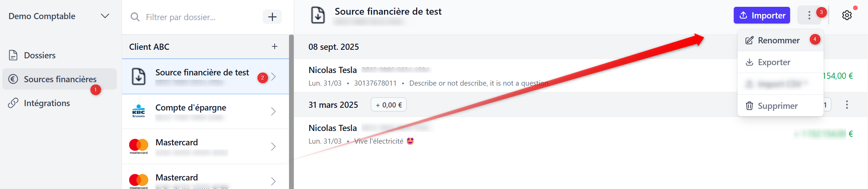Open the settings gear icon
Viewport: 868px width, 189px height.
pyautogui.click(x=846, y=16)
